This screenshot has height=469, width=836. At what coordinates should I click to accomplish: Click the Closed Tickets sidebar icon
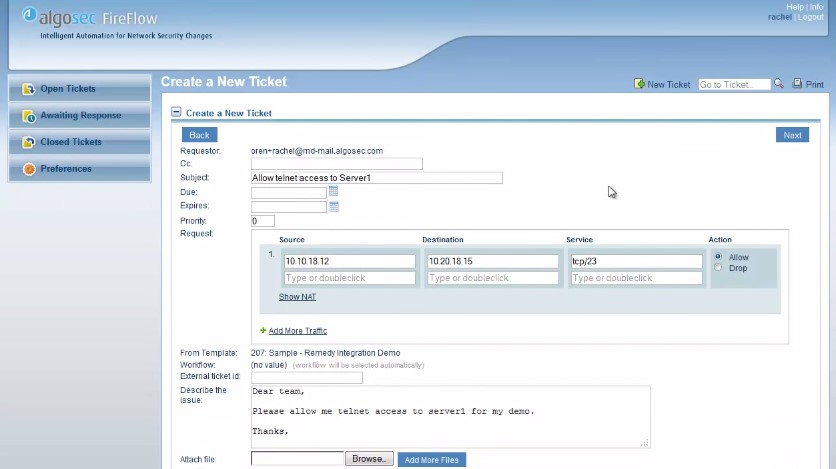28,142
